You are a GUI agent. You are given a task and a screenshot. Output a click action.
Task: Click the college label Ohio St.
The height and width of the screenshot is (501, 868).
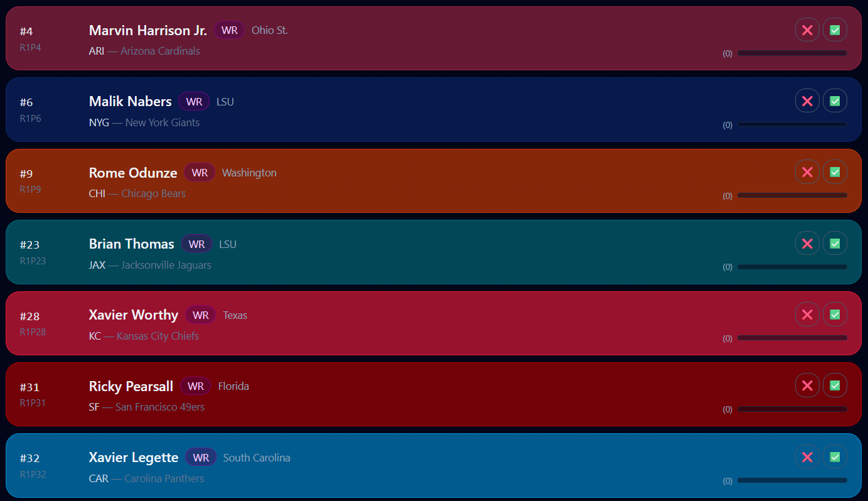[x=270, y=30]
